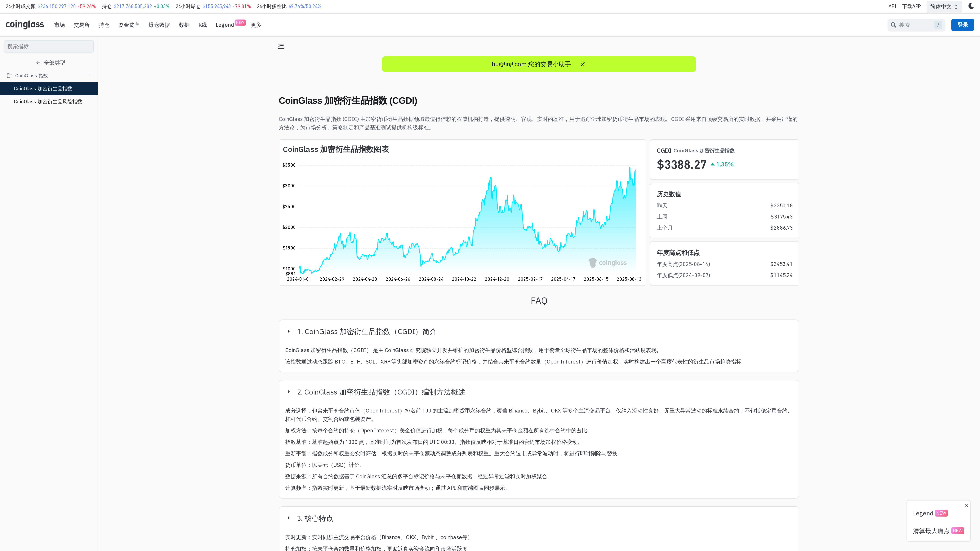The height and width of the screenshot is (551, 980).
Task: Open the hugging.com 您的交易小助手 banner
Action: coord(531,64)
